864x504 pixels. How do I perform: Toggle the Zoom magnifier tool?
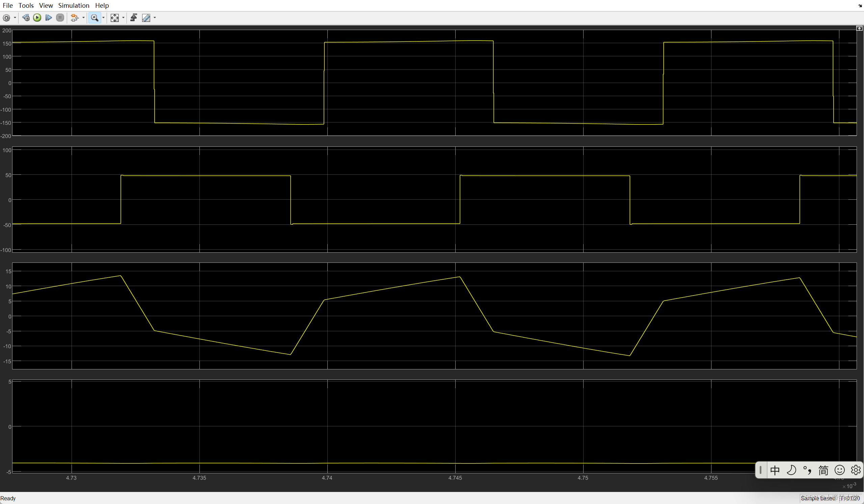[x=94, y=18]
